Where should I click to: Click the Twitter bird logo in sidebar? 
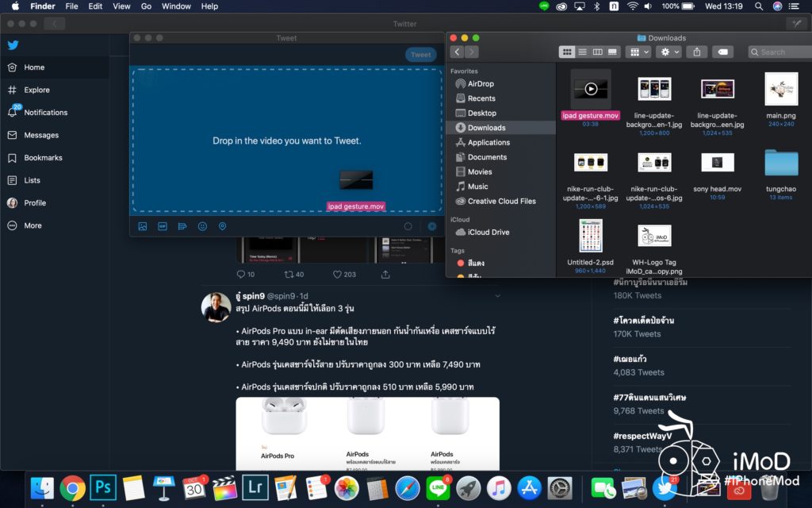pos(13,45)
